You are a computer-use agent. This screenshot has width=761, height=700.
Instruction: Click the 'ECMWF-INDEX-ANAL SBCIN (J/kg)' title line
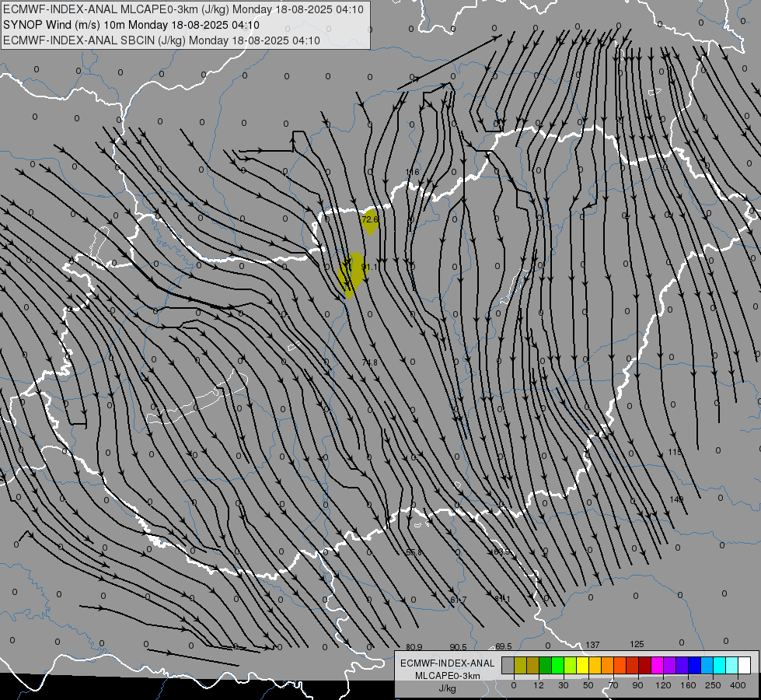(162, 40)
